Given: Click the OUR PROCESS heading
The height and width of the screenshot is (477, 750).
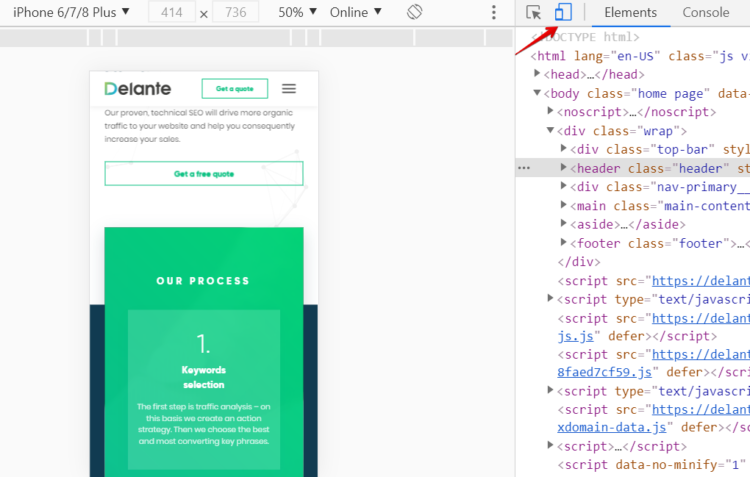Looking at the screenshot, I should [203, 281].
